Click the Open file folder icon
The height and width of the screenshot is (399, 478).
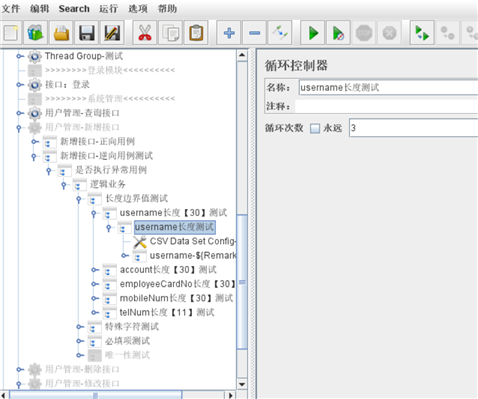[61, 33]
